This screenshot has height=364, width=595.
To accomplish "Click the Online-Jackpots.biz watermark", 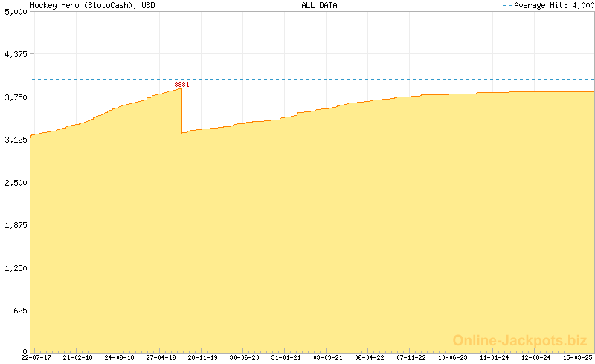I will coord(521,340).
